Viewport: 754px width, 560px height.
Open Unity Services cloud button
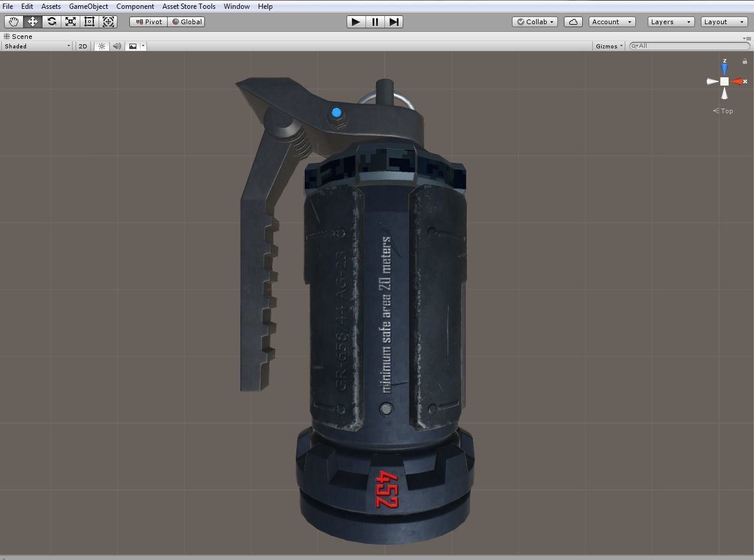pos(573,22)
